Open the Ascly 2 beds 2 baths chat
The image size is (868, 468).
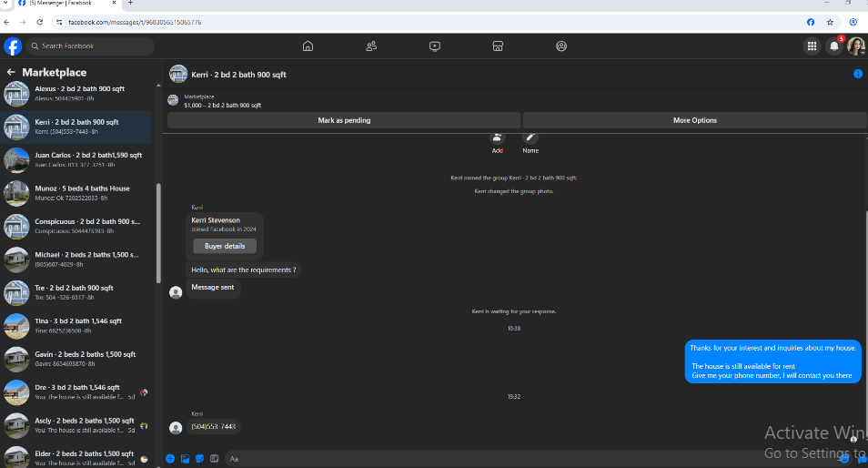coord(76,426)
